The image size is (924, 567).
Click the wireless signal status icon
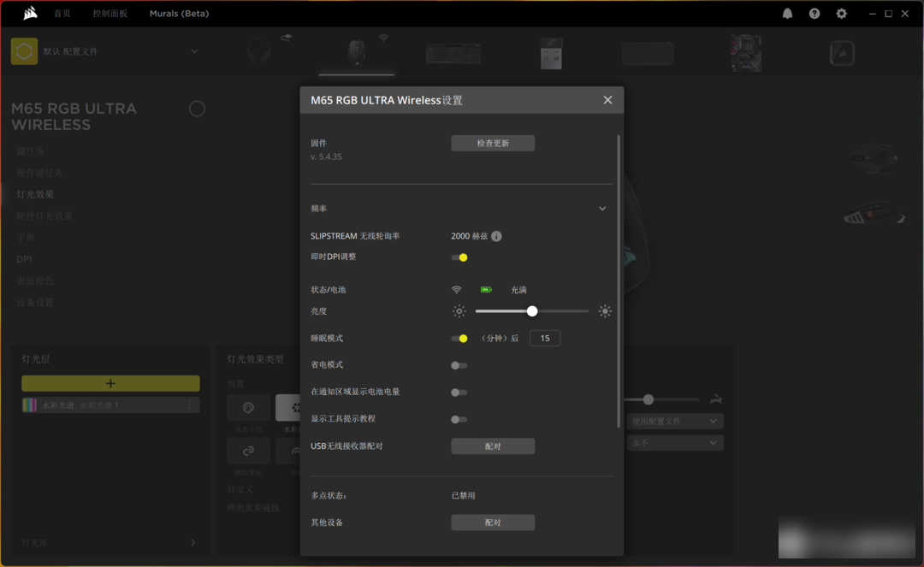pos(456,290)
